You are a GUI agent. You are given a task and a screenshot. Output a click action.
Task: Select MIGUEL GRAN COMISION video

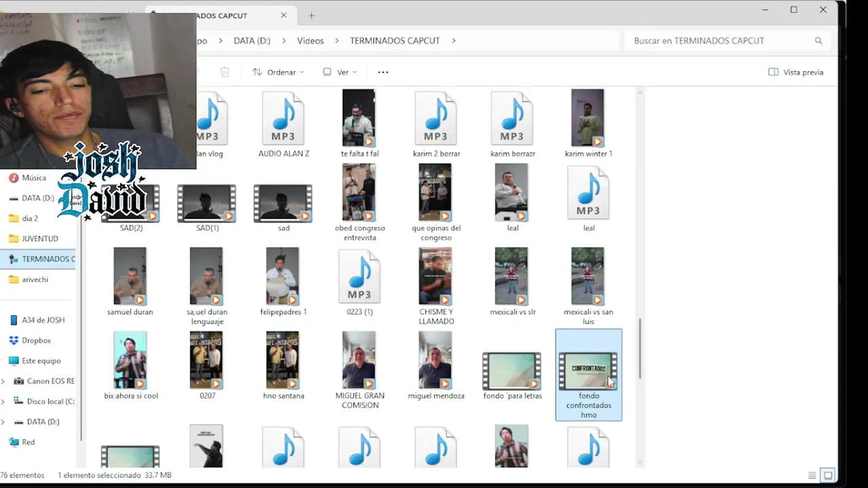pyautogui.click(x=359, y=371)
